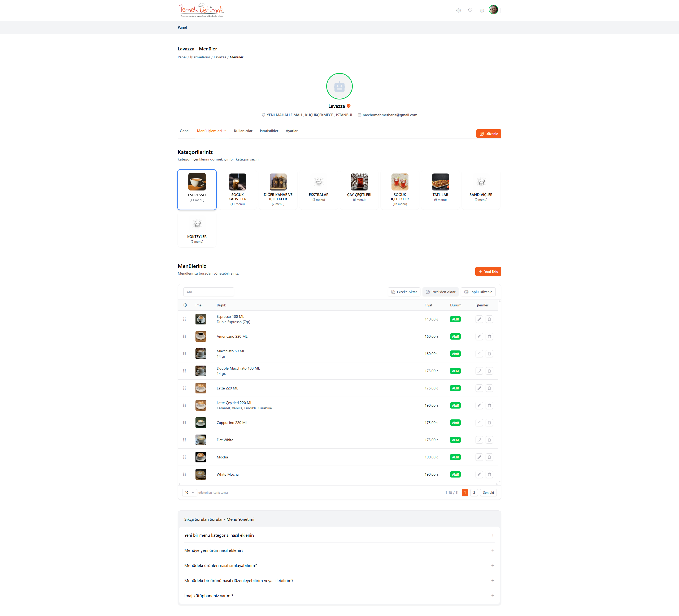Expand FAQ 'İmaj kütüphaneniz var mı?'

click(339, 596)
